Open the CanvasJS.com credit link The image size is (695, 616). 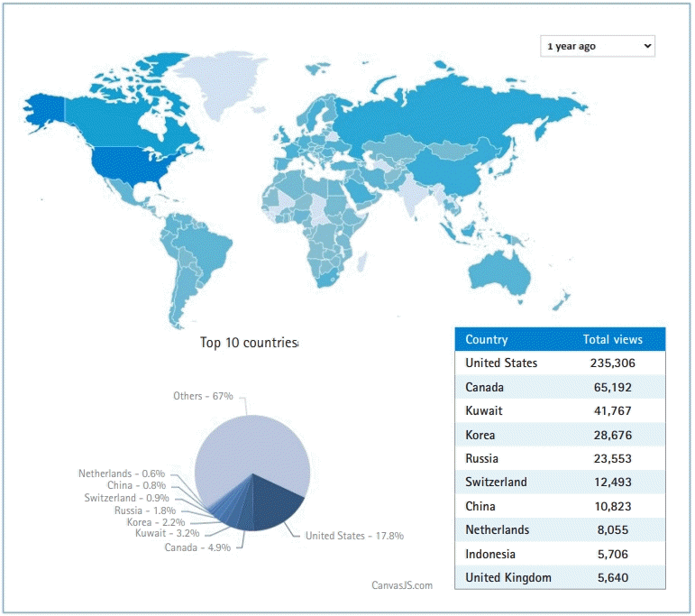[402, 585]
